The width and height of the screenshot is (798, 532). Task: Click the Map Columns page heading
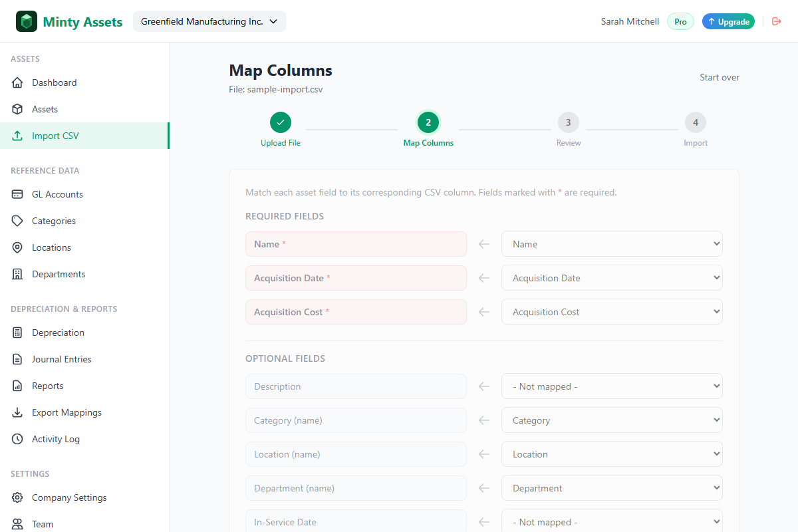pos(281,70)
